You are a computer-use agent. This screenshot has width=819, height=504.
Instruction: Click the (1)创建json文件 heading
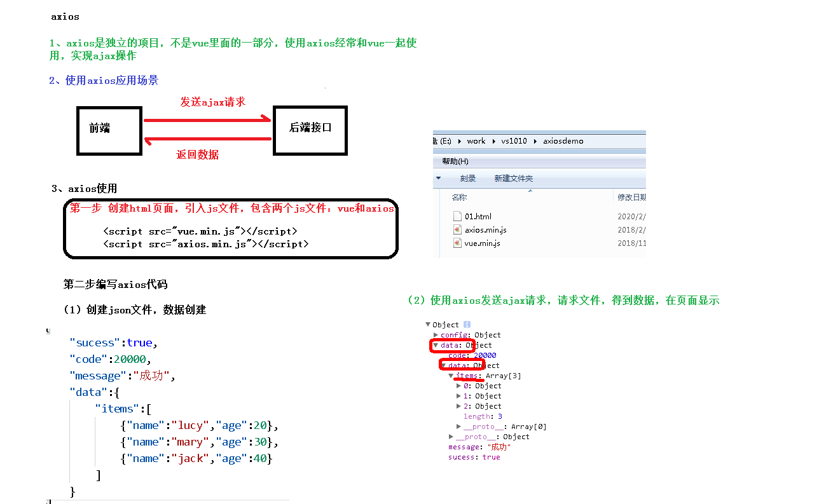135,310
